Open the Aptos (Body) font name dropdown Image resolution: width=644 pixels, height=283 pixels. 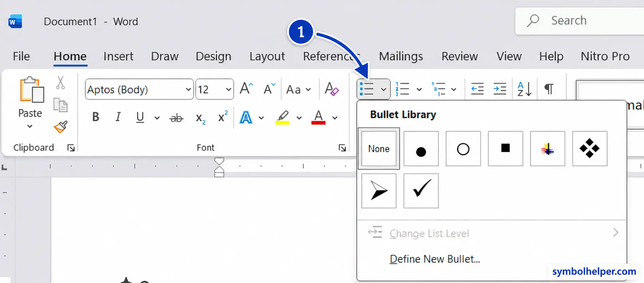188,90
